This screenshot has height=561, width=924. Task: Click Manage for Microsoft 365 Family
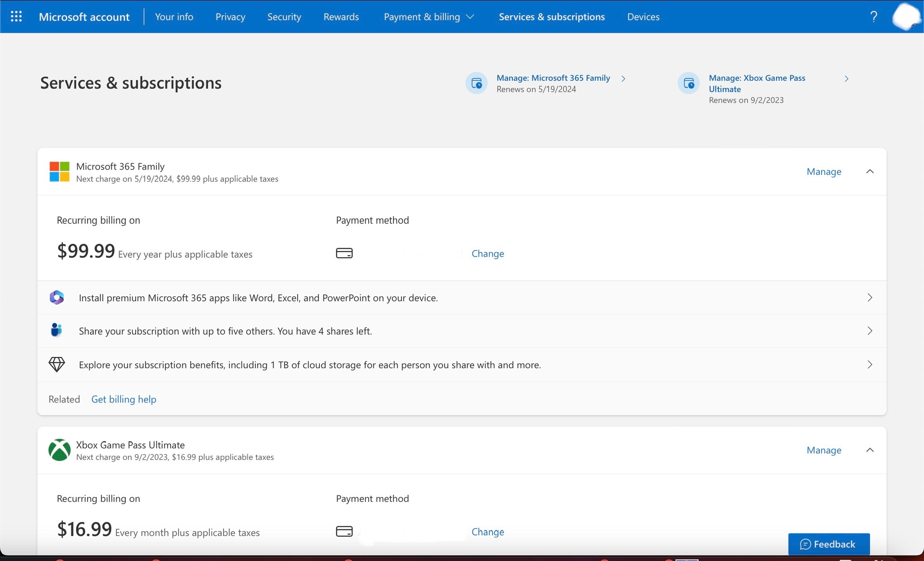[x=824, y=172]
